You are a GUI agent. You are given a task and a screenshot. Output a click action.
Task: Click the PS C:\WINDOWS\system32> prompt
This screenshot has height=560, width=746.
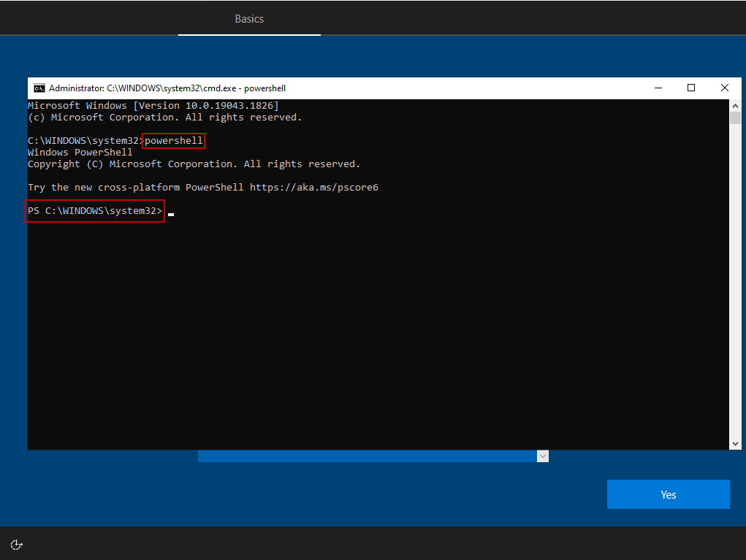pyautogui.click(x=94, y=211)
